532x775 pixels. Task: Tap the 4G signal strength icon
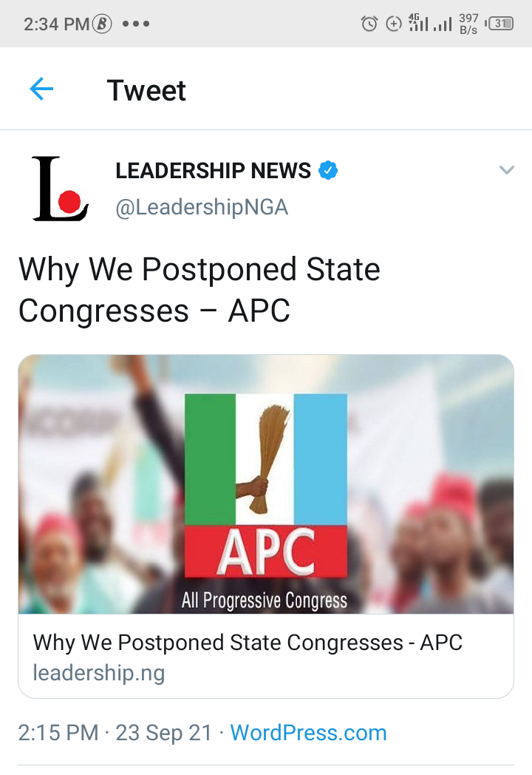coord(419,23)
